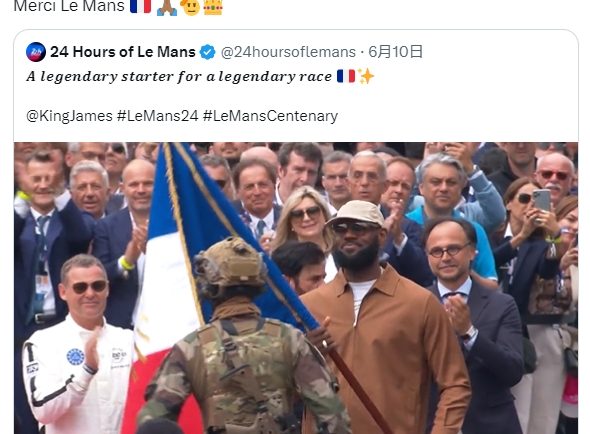This screenshot has height=434, width=590.
Task: Click the legendary starter tweet text
Action: click(179, 76)
